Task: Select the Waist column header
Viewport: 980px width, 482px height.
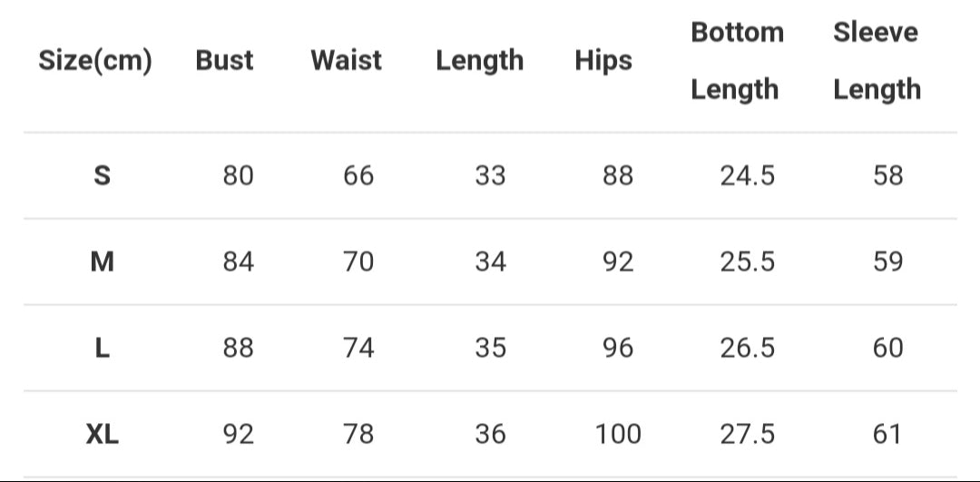Action: [346, 61]
